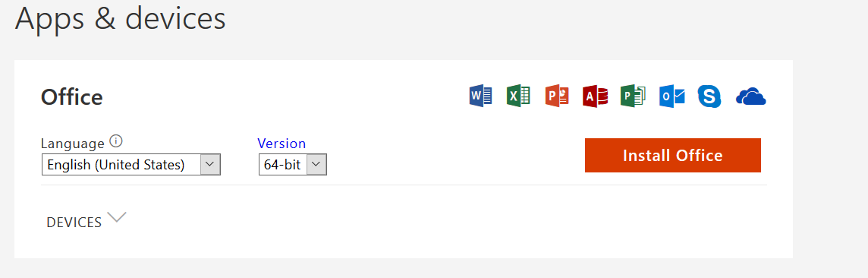Click the Outlook mail icon

[672, 96]
